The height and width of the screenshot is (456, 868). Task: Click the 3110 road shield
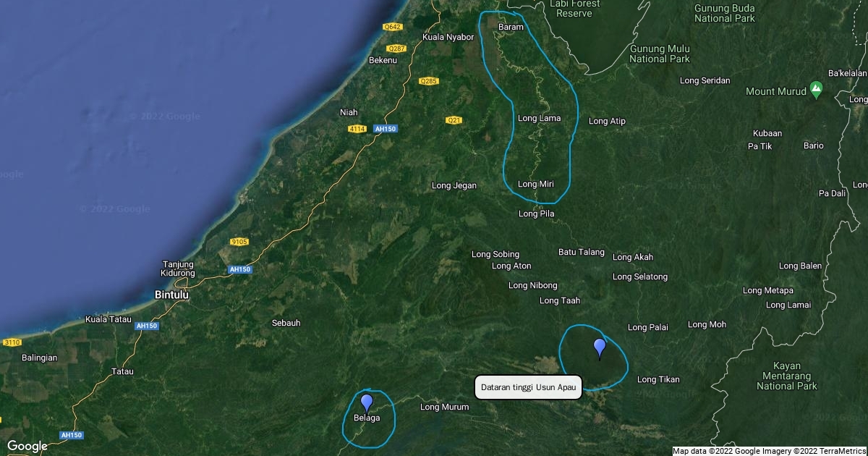pyautogui.click(x=12, y=342)
